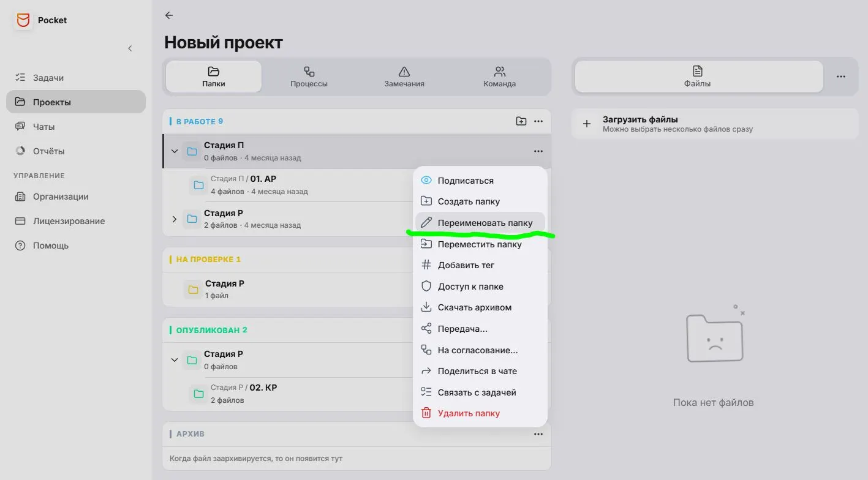Switch to the Папки tab
This screenshot has height=480, width=868.
pyautogui.click(x=214, y=77)
